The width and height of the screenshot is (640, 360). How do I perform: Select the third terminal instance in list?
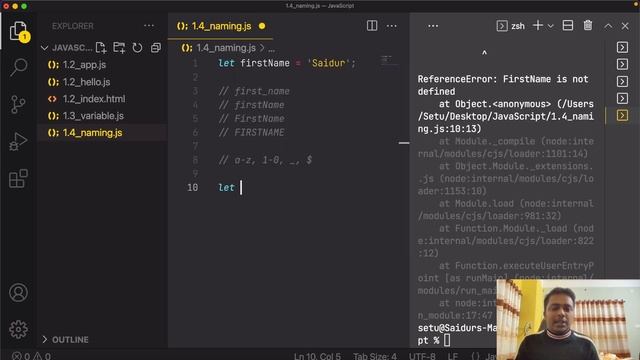(622, 82)
